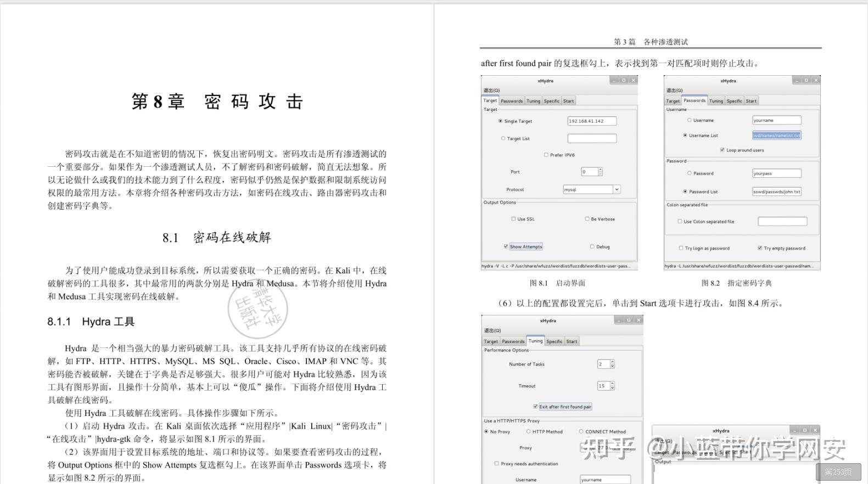Image resolution: width=868 pixels, height=484 pixels.
Task: Open the Passwords tab in Figure 8.1 window
Action: click(512, 101)
